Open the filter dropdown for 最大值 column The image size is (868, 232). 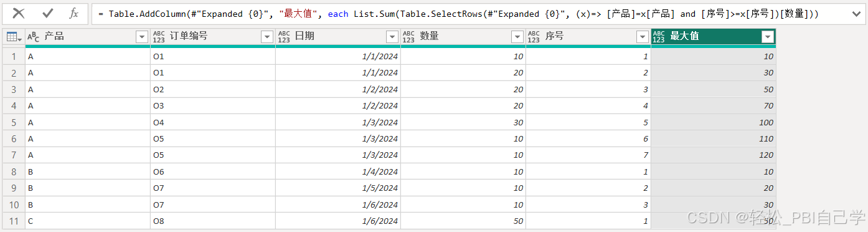(x=767, y=37)
